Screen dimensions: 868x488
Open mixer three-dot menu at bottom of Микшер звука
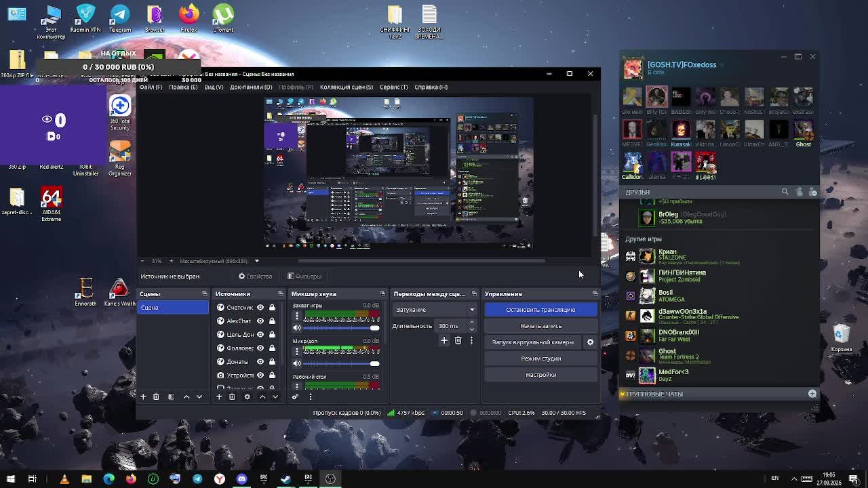[x=311, y=396]
